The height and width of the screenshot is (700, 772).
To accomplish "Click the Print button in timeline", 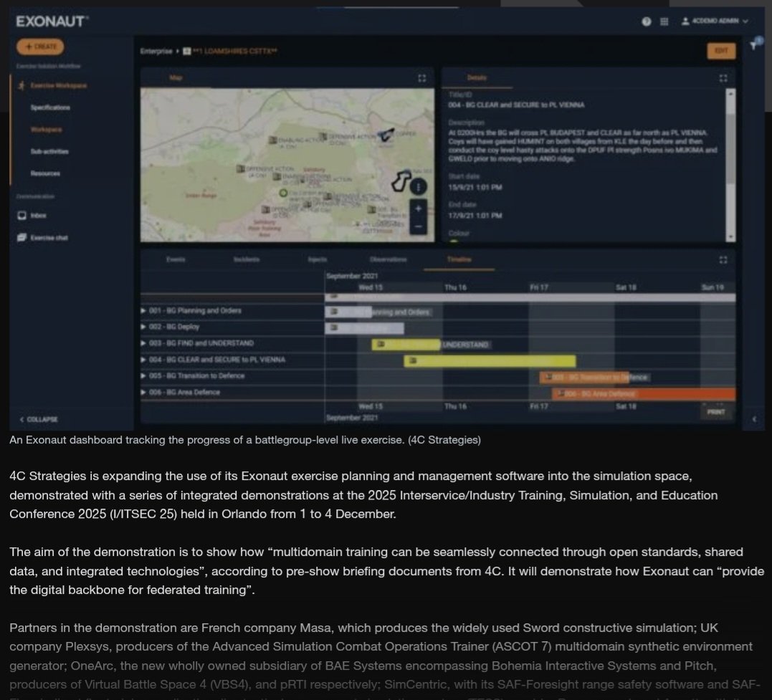I will click(x=716, y=412).
